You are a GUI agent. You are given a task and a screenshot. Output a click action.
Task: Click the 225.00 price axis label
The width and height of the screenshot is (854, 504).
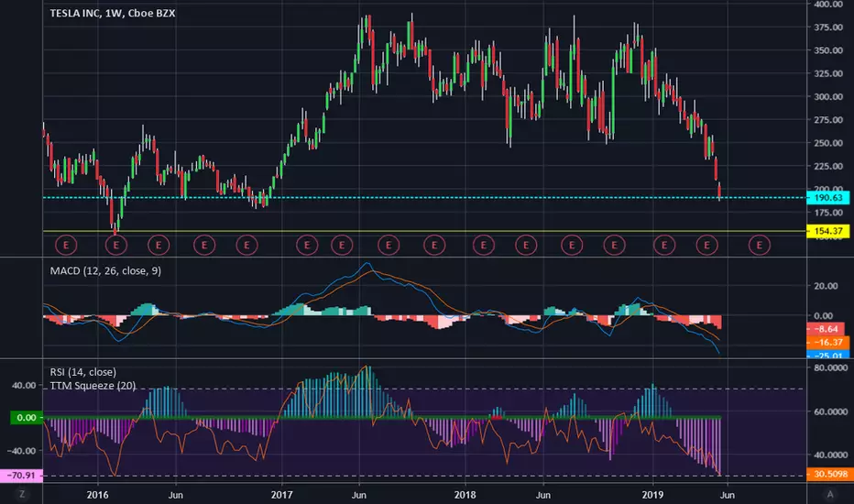click(x=827, y=166)
